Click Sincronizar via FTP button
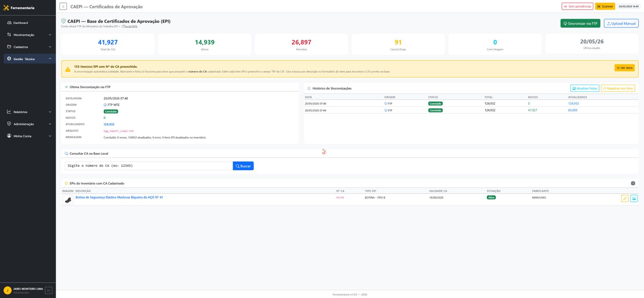The height and width of the screenshot is (298, 644). [580, 23]
